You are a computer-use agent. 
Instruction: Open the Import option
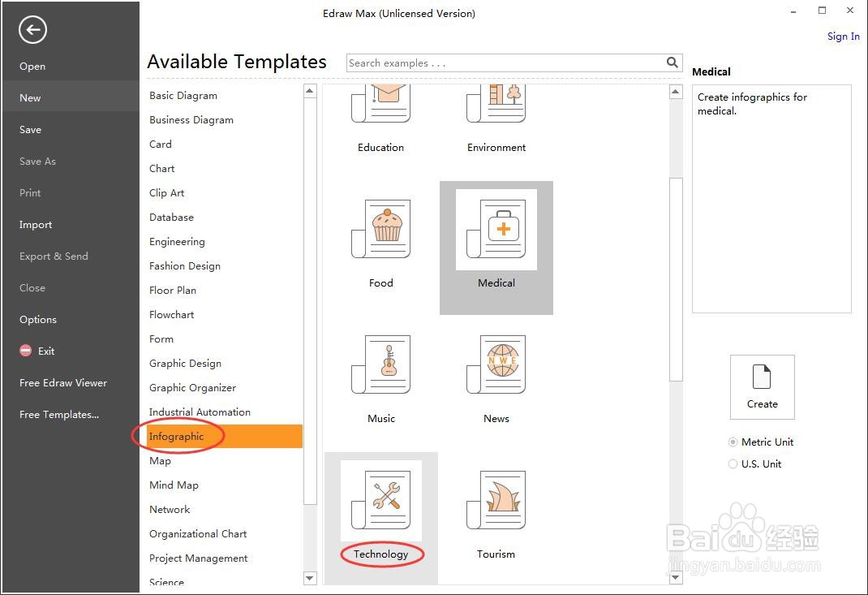[36, 224]
